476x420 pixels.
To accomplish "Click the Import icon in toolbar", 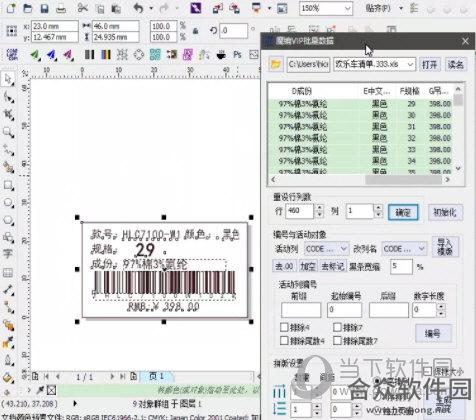I will (x=218, y=8).
